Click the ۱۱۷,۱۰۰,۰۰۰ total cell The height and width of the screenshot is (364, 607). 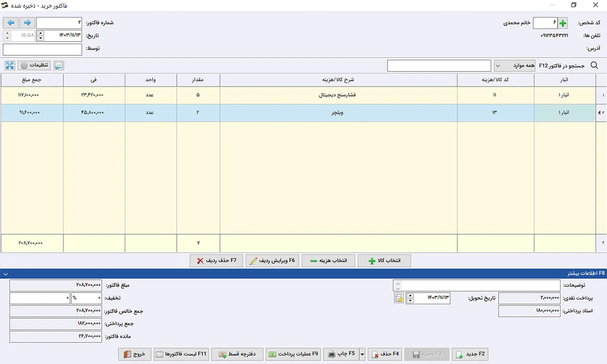[x=32, y=95]
